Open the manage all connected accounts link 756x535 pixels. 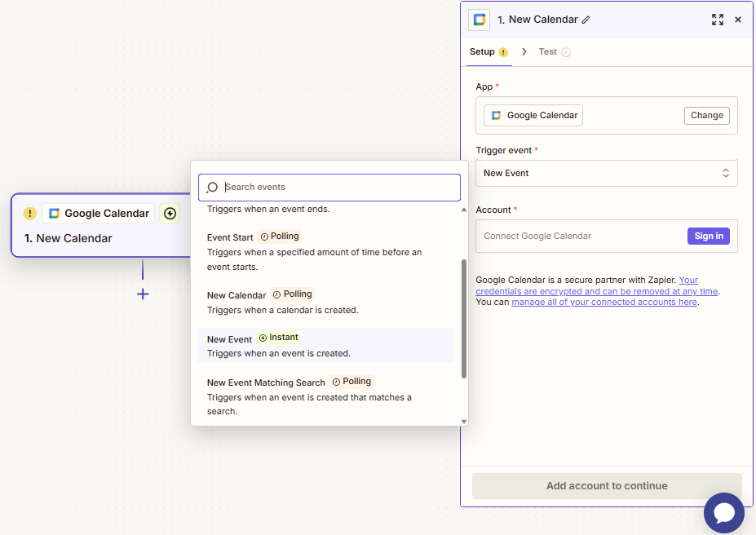click(x=604, y=302)
